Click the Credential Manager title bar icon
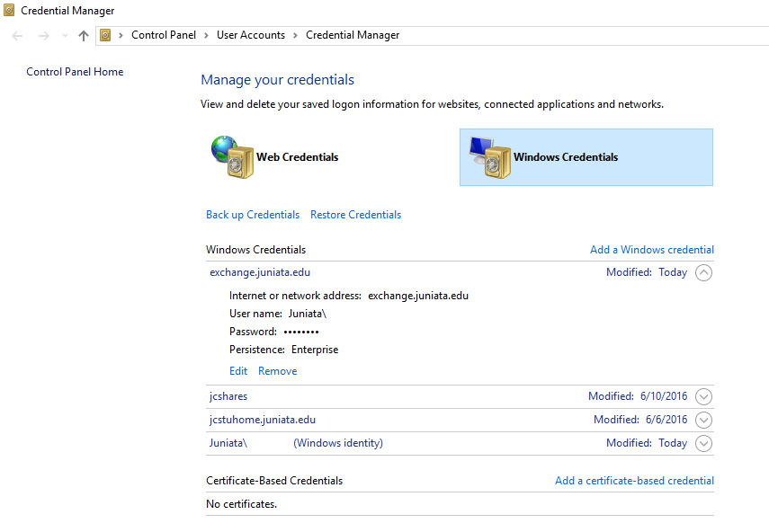 pyautogui.click(x=9, y=10)
